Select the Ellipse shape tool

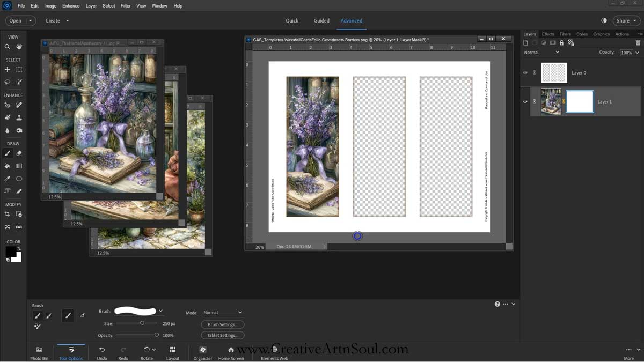coord(19,179)
